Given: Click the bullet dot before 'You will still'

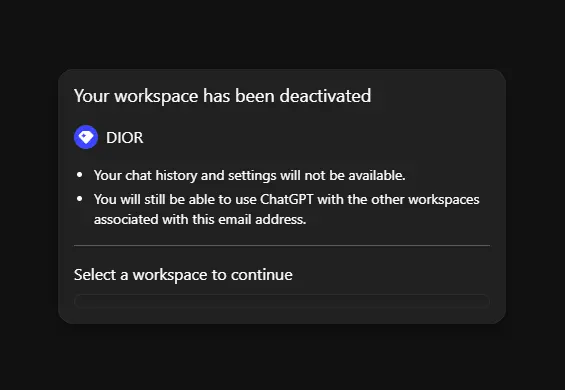Looking at the screenshot, I should pyautogui.click(x=80, y=199).
